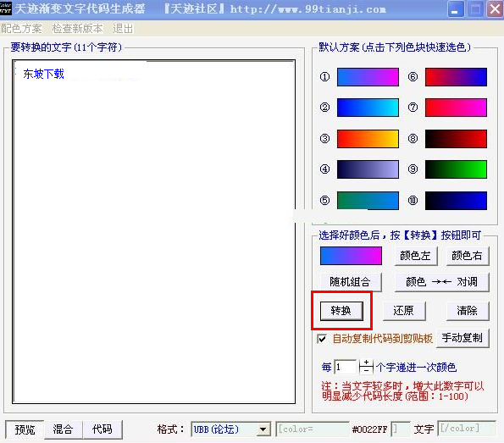Screen dimensions: 504x443
Task: Select gradient preset 1 blue-to-magenta swatch
Action: [x=368, y=77]
